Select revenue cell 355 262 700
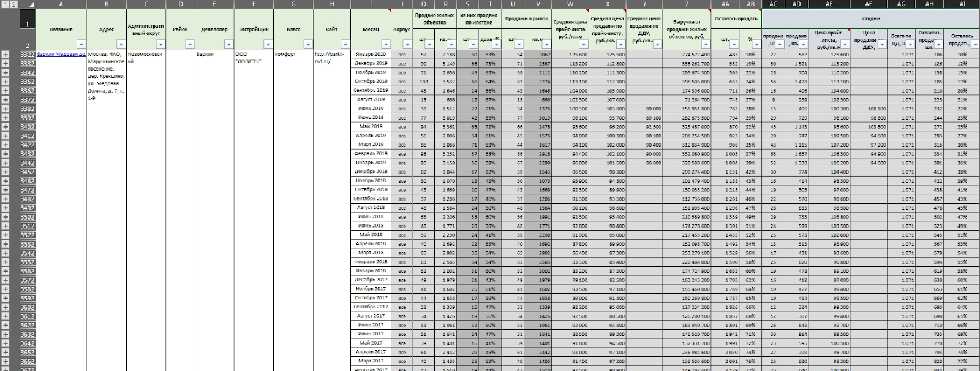Viewport: 980px width, 371px height. pos(687,64)
